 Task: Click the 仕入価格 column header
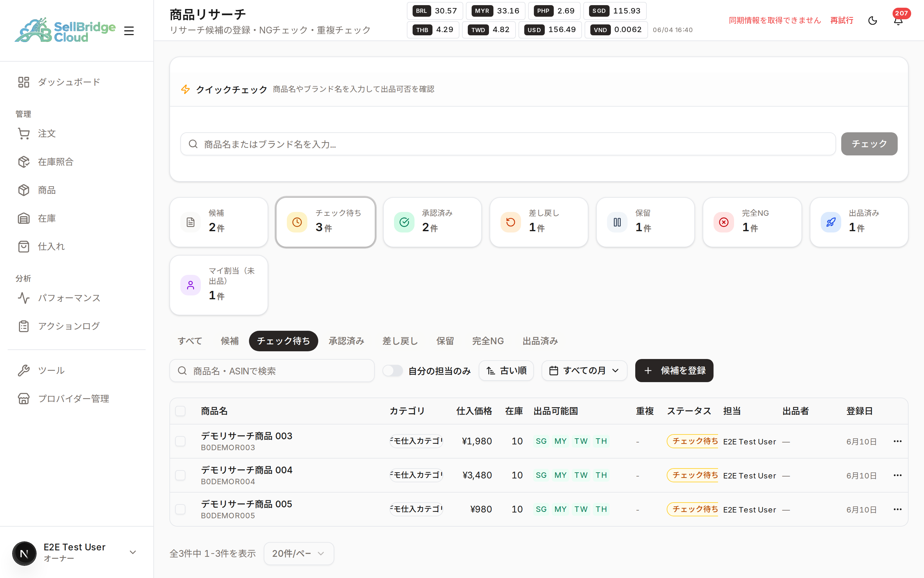[x=474, y=411]
